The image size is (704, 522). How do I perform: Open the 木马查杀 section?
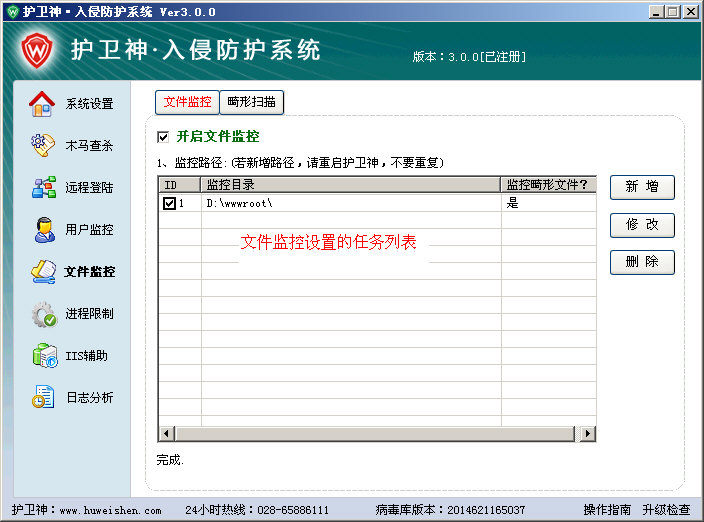[x=89, y=145]
